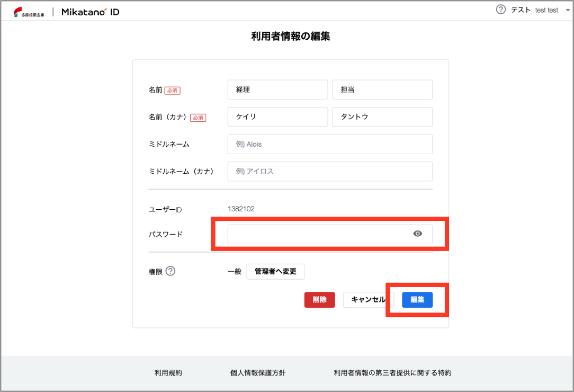This screenshot has height=392, width=574.
Task: Show the help tooltip beside 権限
Action: click(170, 271)
